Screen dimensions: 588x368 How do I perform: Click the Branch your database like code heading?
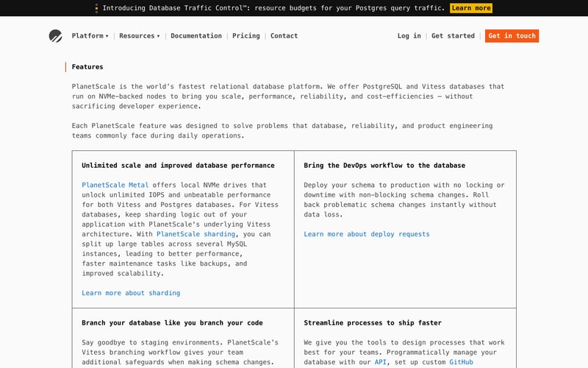[x=172, y=322]
